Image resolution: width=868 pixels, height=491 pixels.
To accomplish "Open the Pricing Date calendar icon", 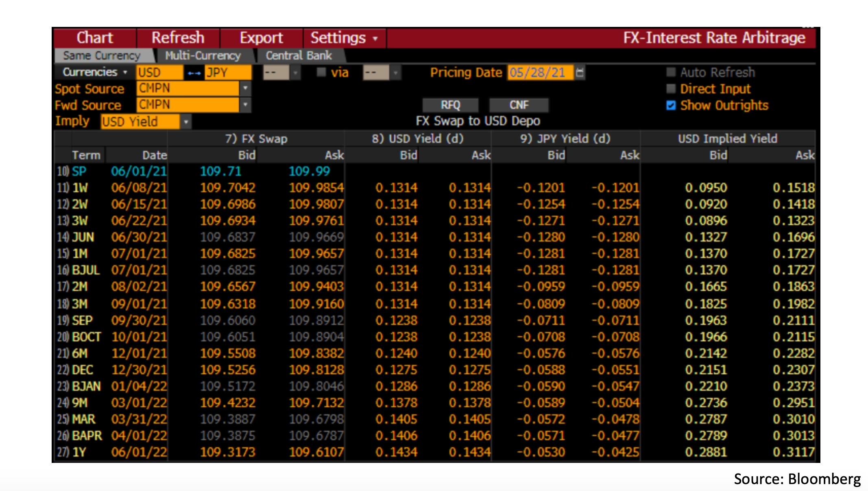I will pos(580,73).
